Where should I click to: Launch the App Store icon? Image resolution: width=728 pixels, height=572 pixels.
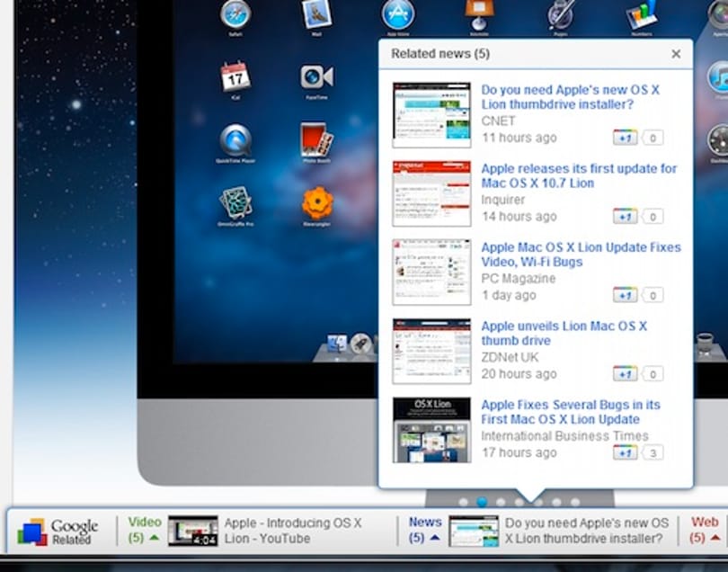[x=398, y=14]
